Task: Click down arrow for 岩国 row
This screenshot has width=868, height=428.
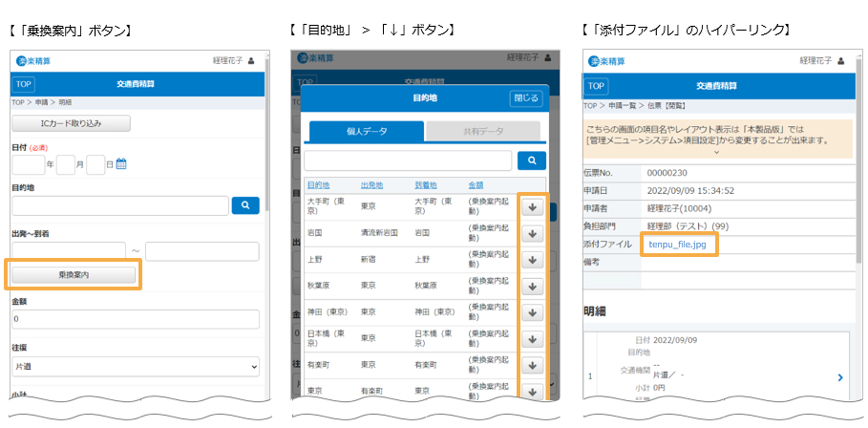Action: click(532, 234)
